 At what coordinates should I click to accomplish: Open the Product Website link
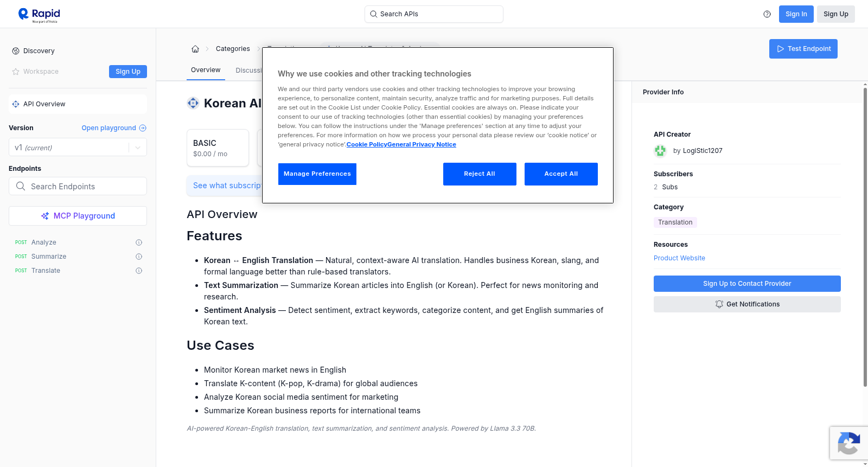click(679, 258)
